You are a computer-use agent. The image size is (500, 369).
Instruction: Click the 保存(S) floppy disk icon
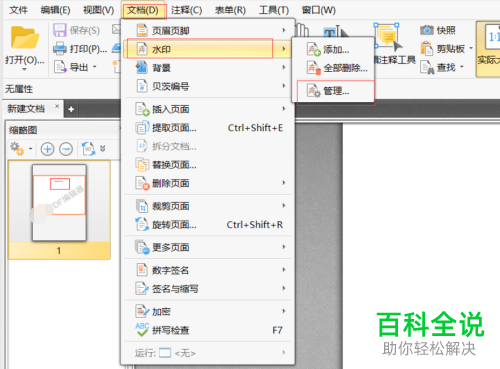(x=60, y=30)
